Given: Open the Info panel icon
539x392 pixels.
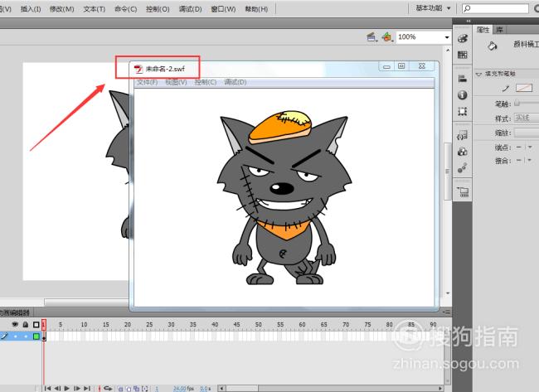Looking at the screenshot, I should 463,94.
